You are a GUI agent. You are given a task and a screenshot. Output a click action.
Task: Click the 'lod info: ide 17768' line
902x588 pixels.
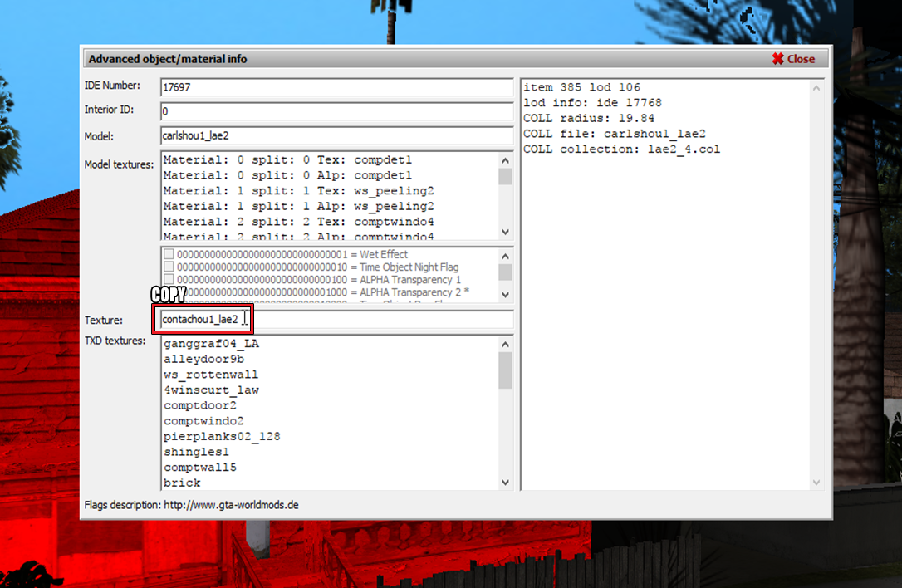pyautogui.click(x=592, y=103)
